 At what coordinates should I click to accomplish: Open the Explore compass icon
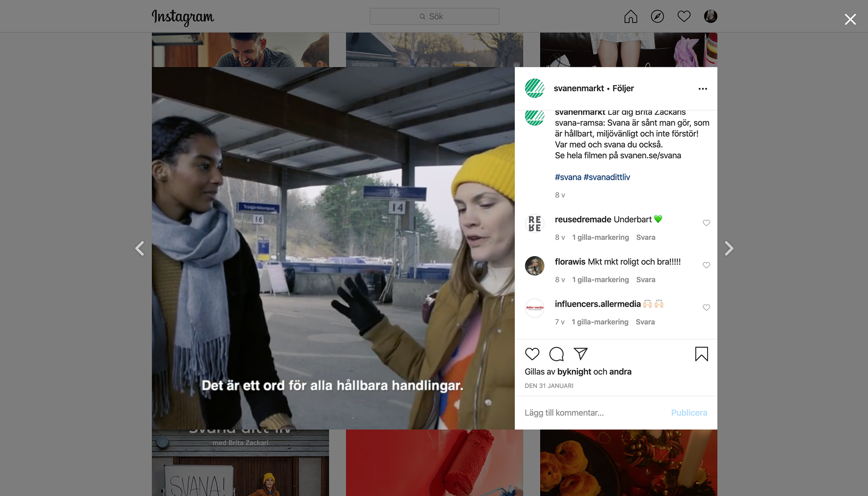tap(657, 16)
